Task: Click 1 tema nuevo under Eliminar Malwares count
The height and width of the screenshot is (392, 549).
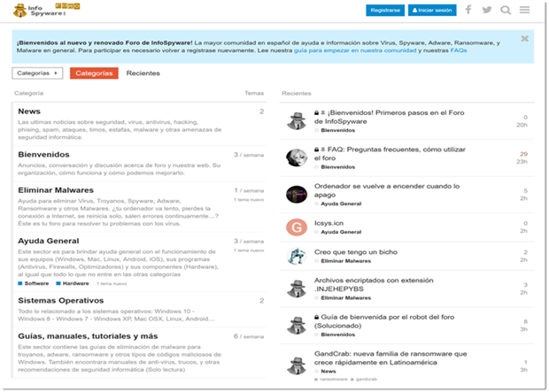Action: (249, 200)
